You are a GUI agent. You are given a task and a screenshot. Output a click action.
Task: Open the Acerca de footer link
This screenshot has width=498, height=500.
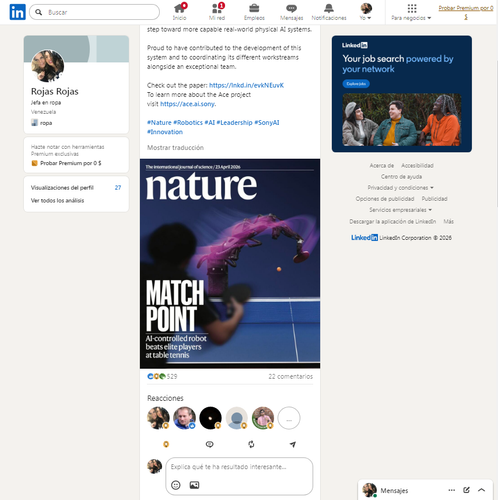click(382, 166)
